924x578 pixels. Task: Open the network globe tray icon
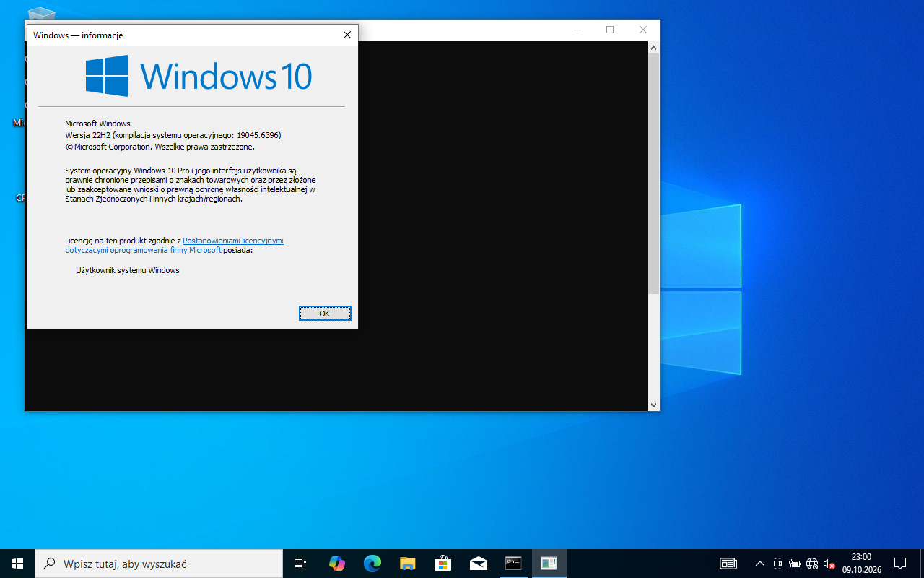pos(812,564)
